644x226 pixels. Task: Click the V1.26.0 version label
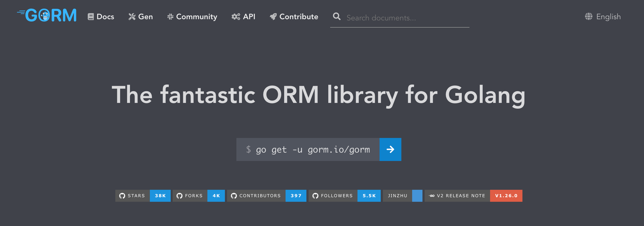[x=506, y=196]
